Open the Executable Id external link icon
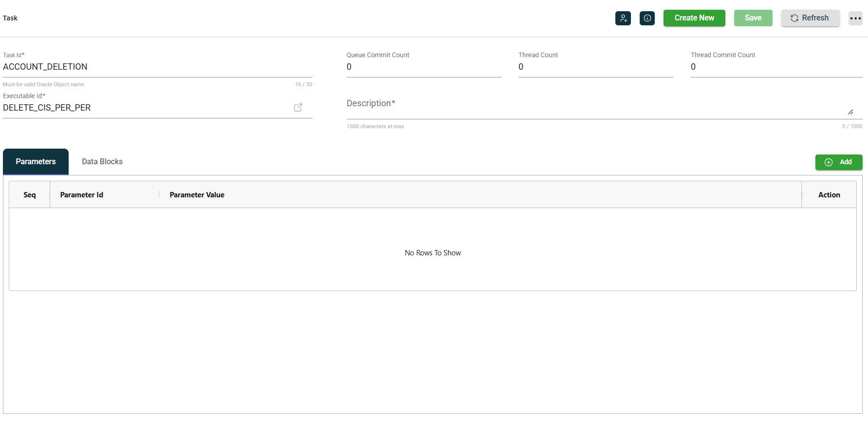Viewport: 868px width, 423px height. point(298,108)
